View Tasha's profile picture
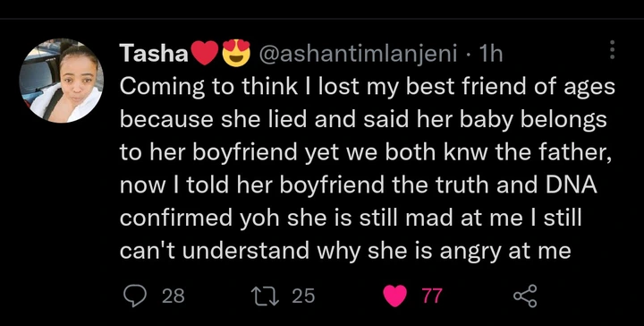The height and width of the screenshot is (326, 644). pos(61,81)
